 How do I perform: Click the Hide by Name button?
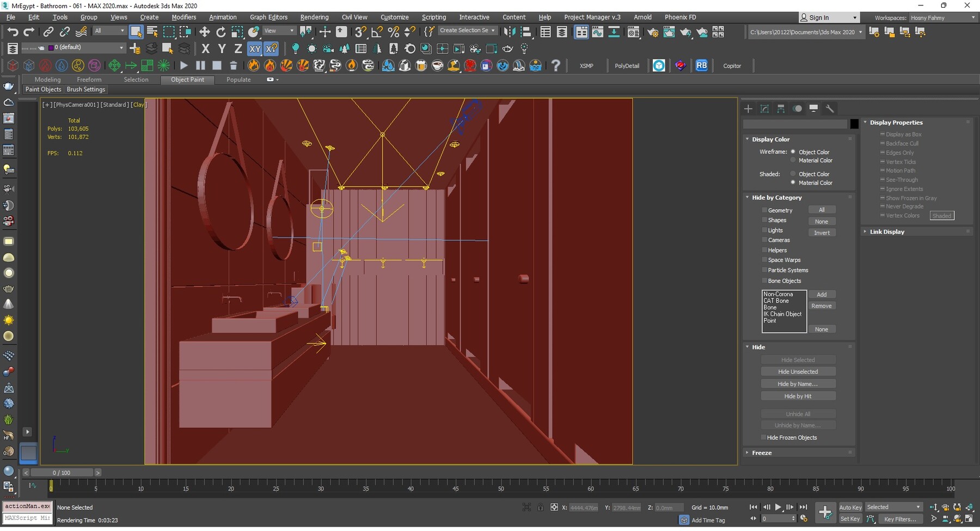coord(798,384)
